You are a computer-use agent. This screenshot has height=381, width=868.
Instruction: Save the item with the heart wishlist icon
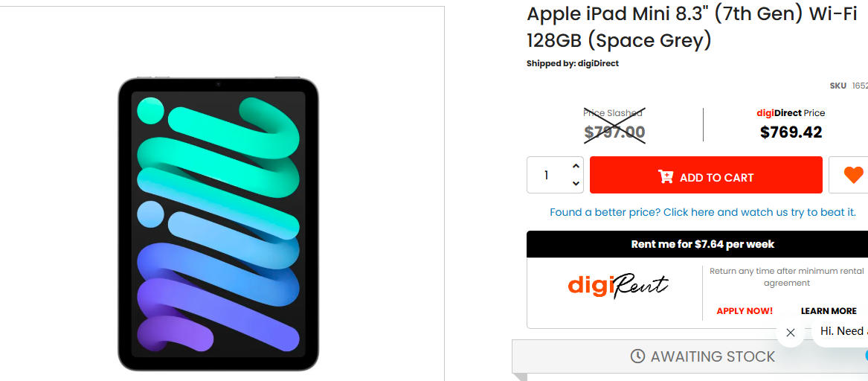[x=852, y=175]
